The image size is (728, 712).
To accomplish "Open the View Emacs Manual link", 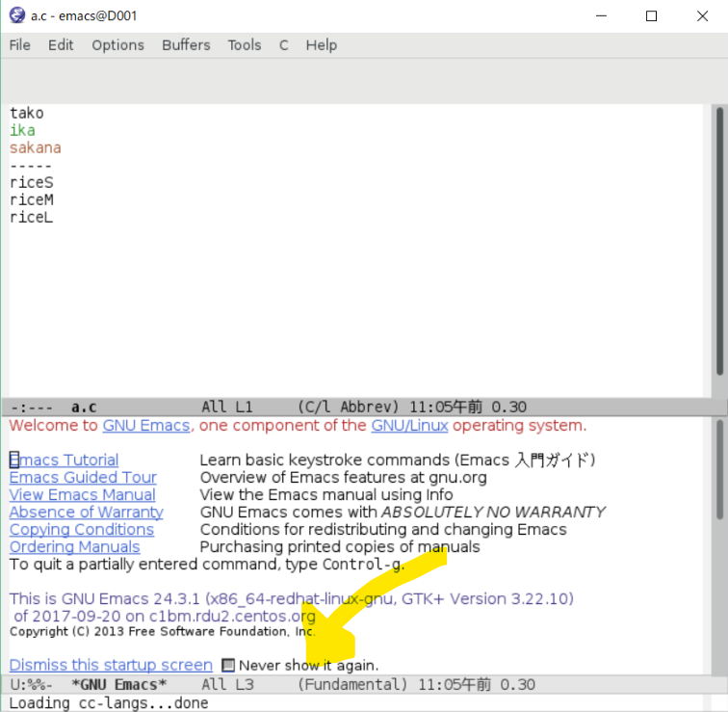I will [83, 495].
